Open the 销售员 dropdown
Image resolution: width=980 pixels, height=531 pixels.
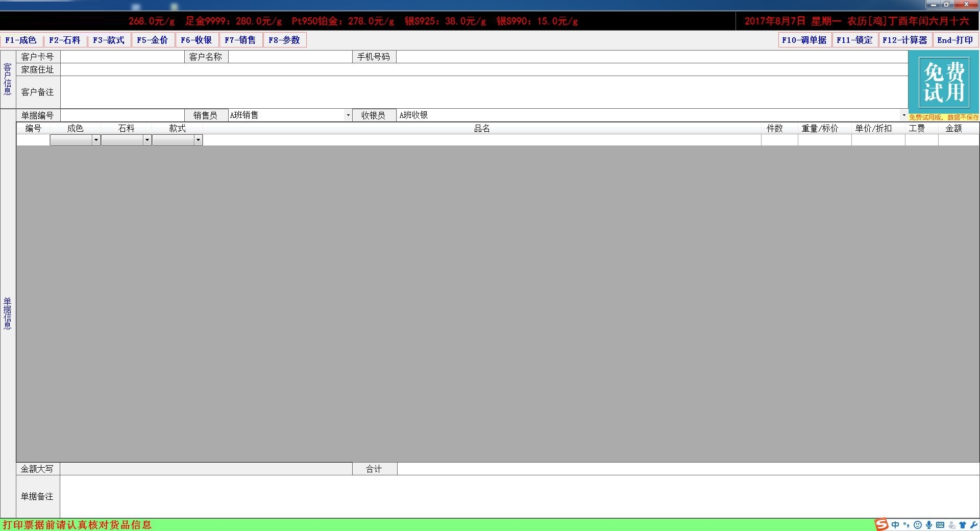348,115
